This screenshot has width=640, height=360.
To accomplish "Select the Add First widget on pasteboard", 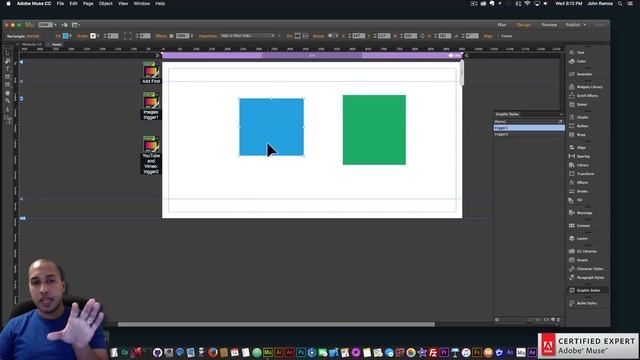I will coord(151,73).
